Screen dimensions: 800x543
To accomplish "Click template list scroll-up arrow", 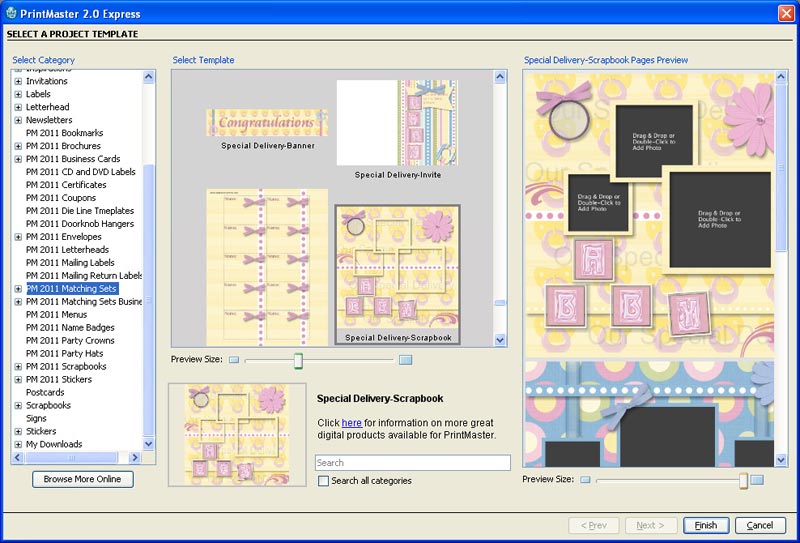I will (x=500, y=77).
